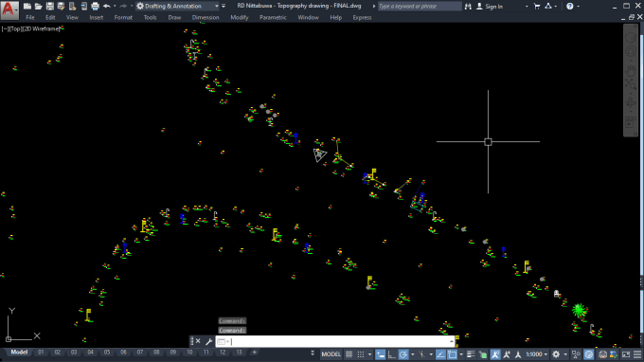
Task: Toggle Ortho mode in status bar
Action: pyautogui.click(x=392, y=354)
